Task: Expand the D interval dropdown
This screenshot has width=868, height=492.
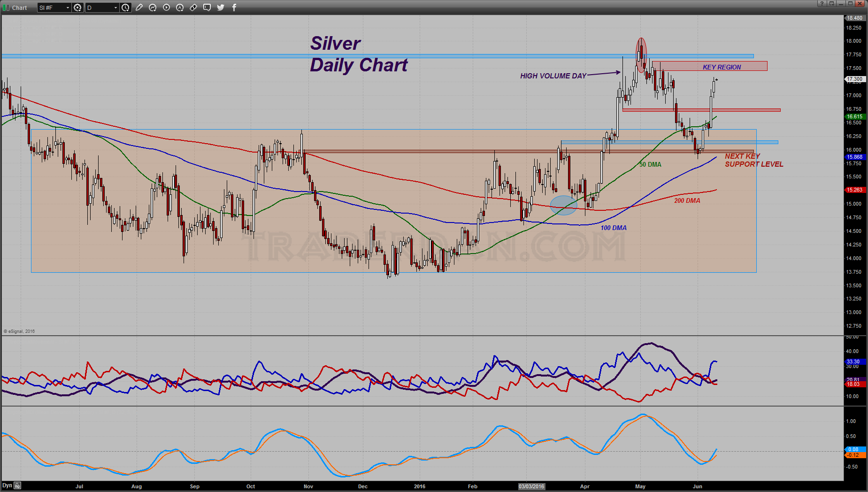Action: point(115,8)
